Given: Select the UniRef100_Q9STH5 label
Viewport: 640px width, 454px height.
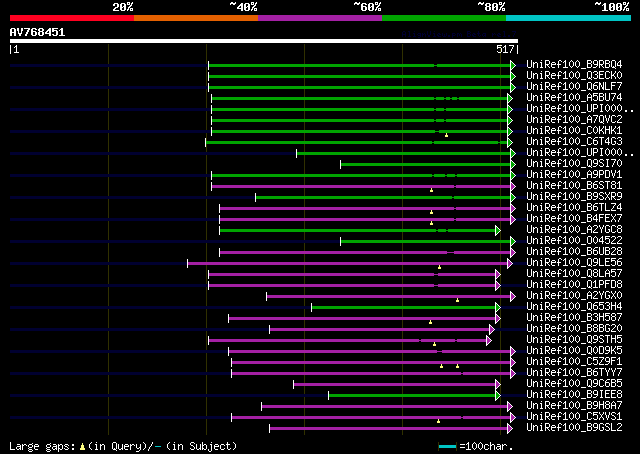Looking at the screenshot, I should (x=574, y=340).
